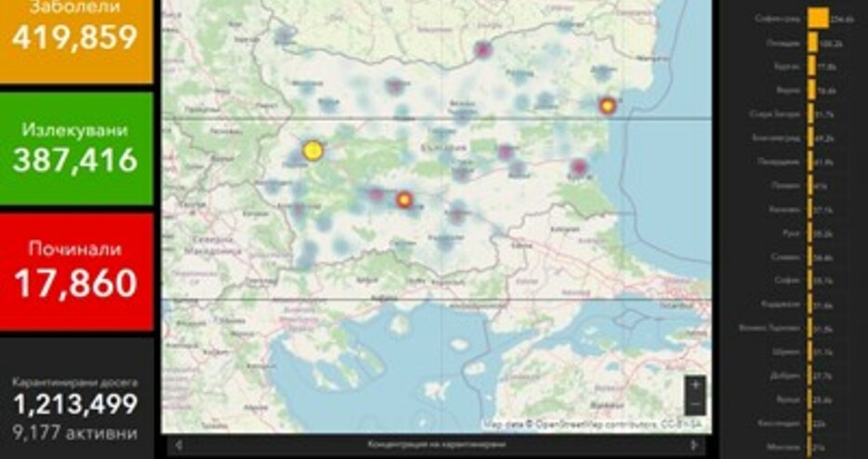The image size is (868, 459).
Task: Open the Концентрация на карантинирани map tab
Action: point(436,445)
